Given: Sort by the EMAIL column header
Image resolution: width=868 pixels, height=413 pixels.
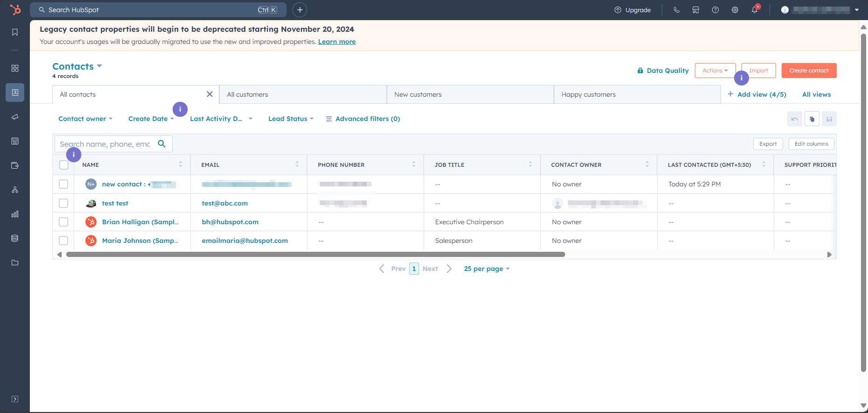Looking at the screenshot, I should click(x=249, y=165).
